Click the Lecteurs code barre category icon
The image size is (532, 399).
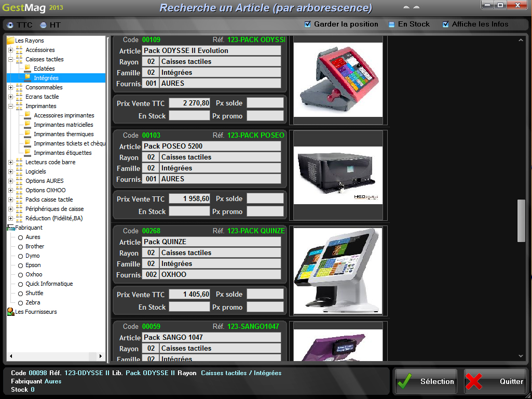click(x=19, y=162)
